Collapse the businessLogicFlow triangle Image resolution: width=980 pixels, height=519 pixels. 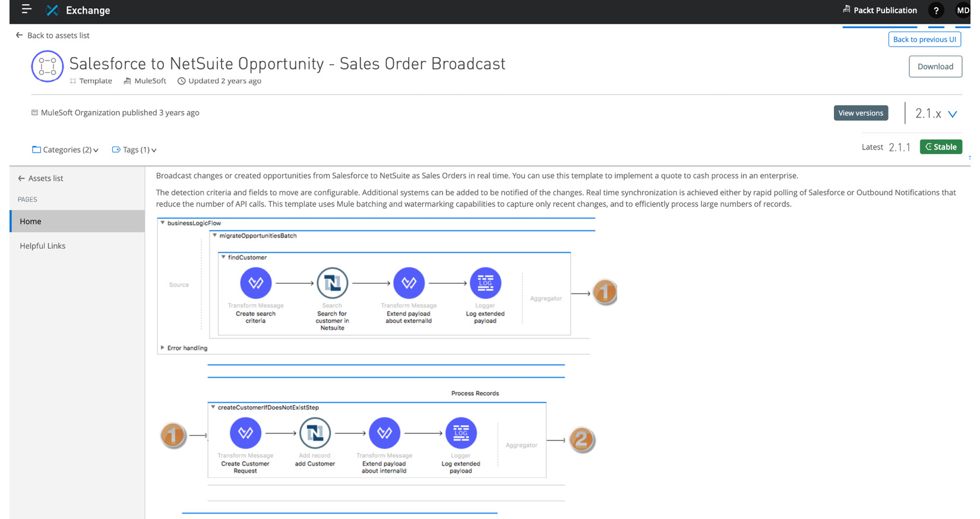(163, 223)
